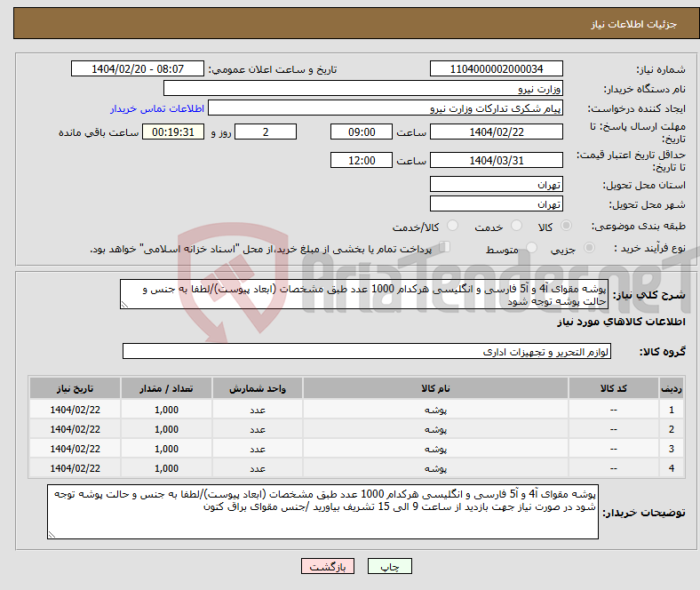Click the شهر محل تحویل field تهران
Screen dimensions: 700x590
(496, 203)
